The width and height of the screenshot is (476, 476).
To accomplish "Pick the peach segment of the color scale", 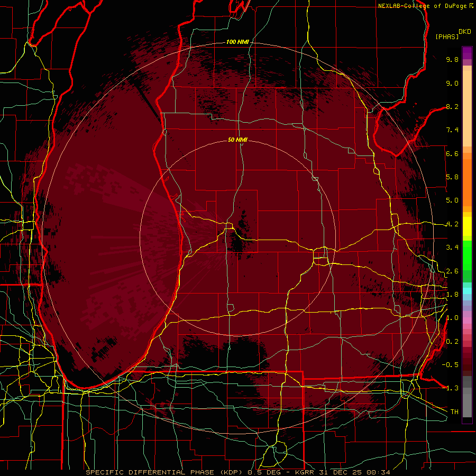I will tap(467, 109).
